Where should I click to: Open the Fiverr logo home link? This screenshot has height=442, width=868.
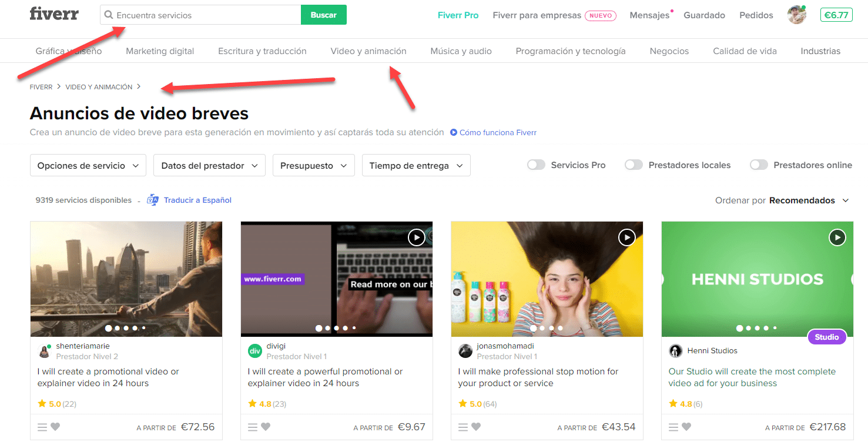click(54, 14)
